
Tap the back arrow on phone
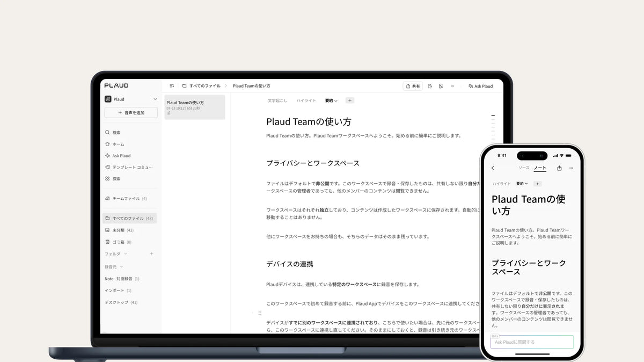pyautogui.click(x=493, y=168)
